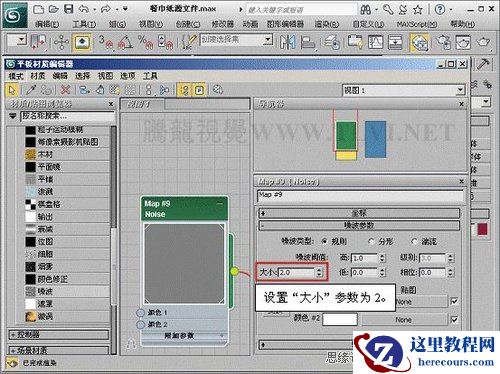Viewport: 500px width, 374px height.
Task: Click the color #2 white swatch
Action: coord(340,319)
